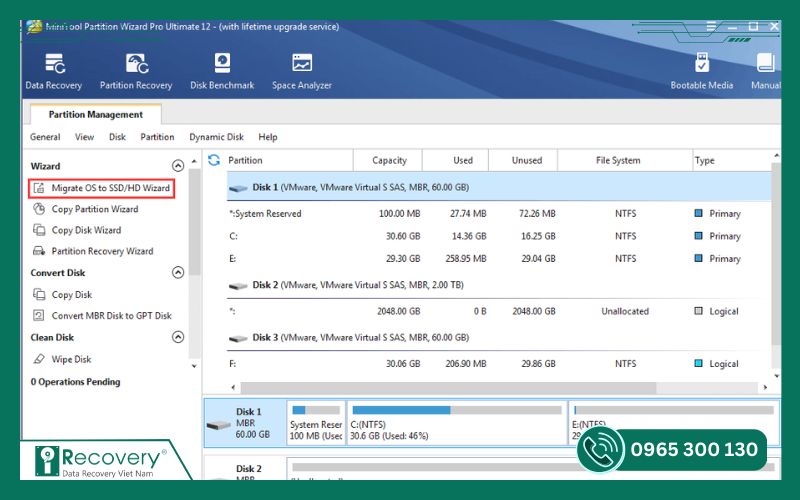Select the Partition Management tab
Screen dimensions: 800x500
pyautogui.click(x=95, y=114)
